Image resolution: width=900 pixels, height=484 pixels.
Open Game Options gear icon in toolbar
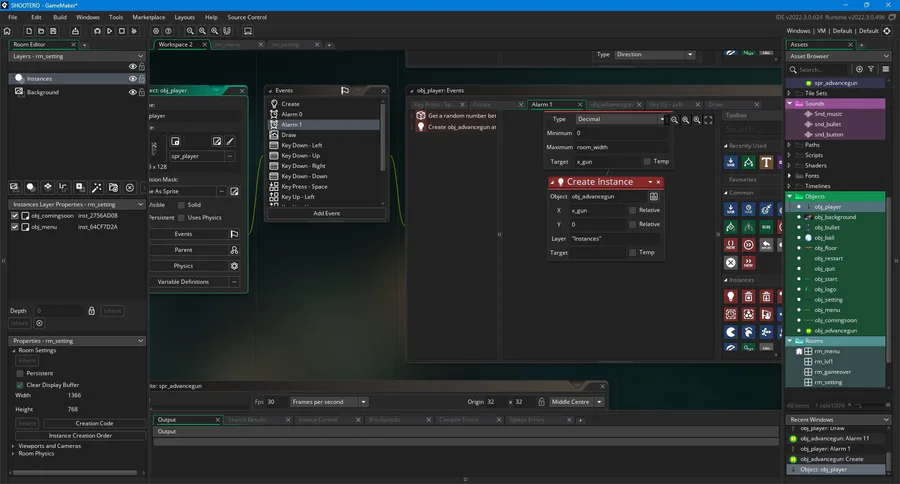tap(156, 31)
